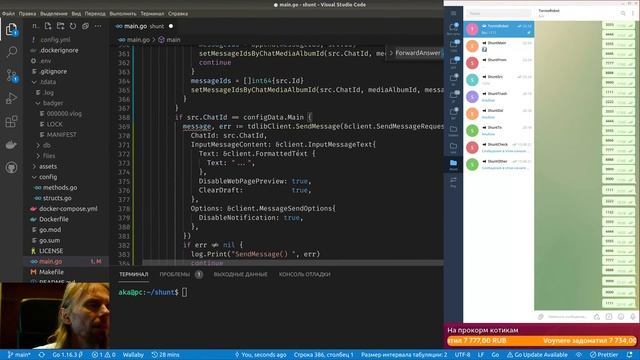Screen dimensions: 640x360
Task: Click the orange donation goal progress bar
Action: (542, 341)
